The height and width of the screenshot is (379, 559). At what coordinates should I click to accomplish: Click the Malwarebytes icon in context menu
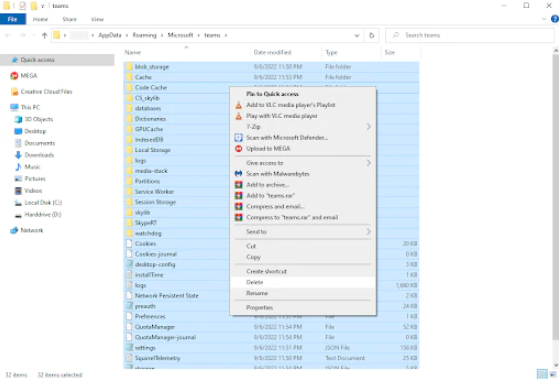[239, 174]
